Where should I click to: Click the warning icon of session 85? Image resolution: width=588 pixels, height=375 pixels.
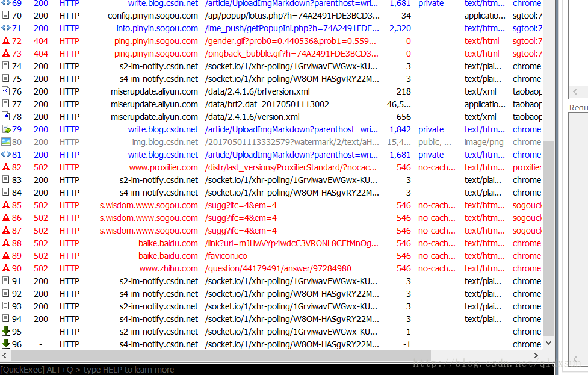click(5, 205)
